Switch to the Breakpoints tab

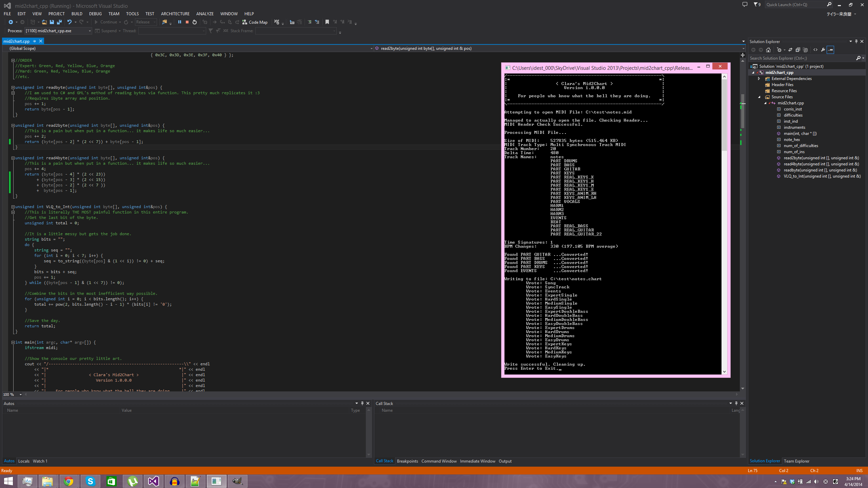408,461
